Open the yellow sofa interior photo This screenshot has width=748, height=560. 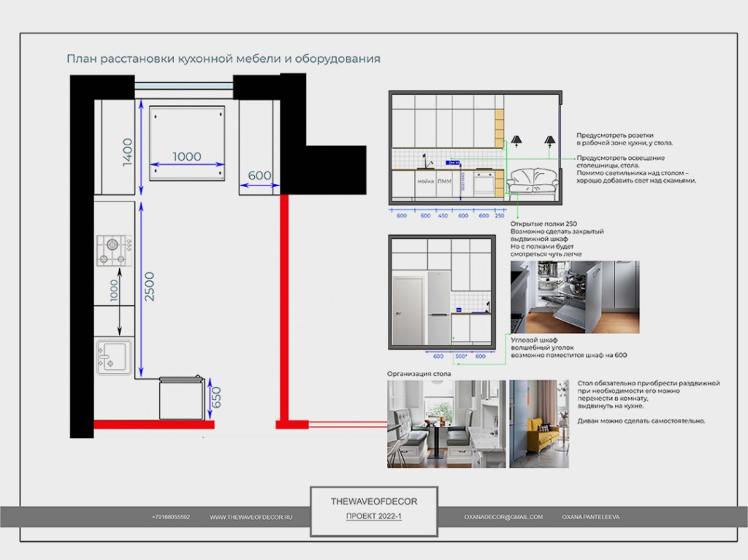click(538, 423)
